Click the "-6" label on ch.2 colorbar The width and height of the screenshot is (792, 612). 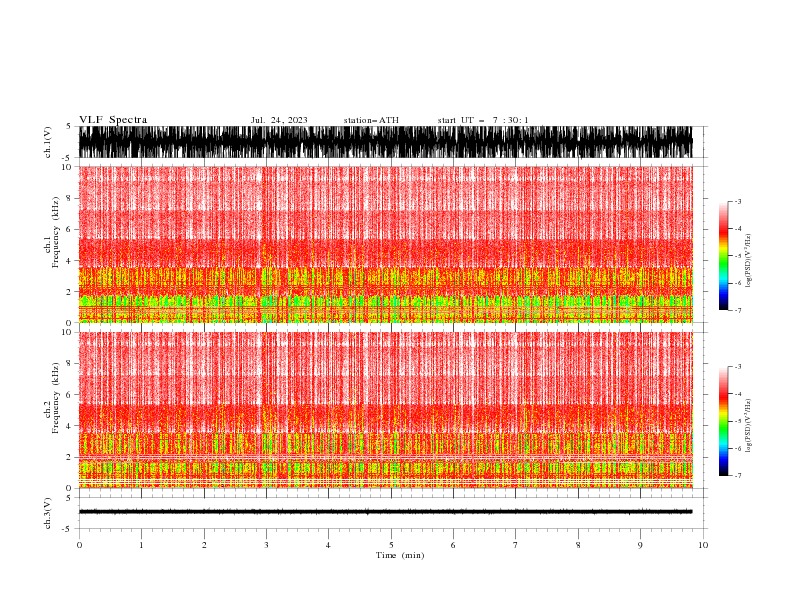pyautogui.click(x=738, y=448)
